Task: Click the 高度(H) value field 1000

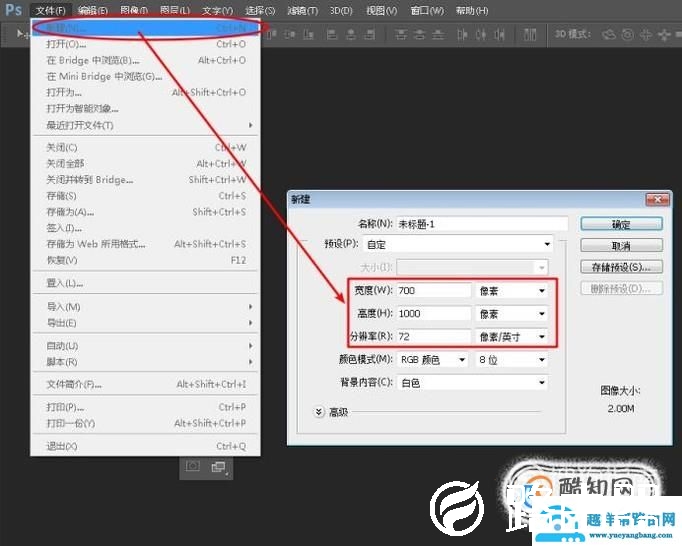Action: coord(434,314)
